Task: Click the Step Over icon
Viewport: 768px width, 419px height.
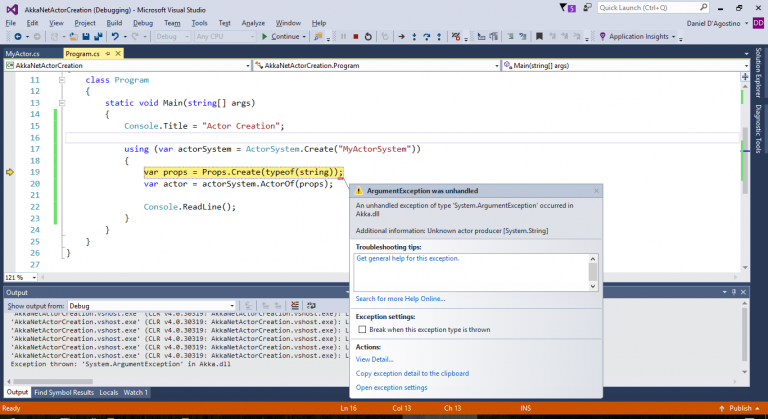Action: [x=427, y=37]
